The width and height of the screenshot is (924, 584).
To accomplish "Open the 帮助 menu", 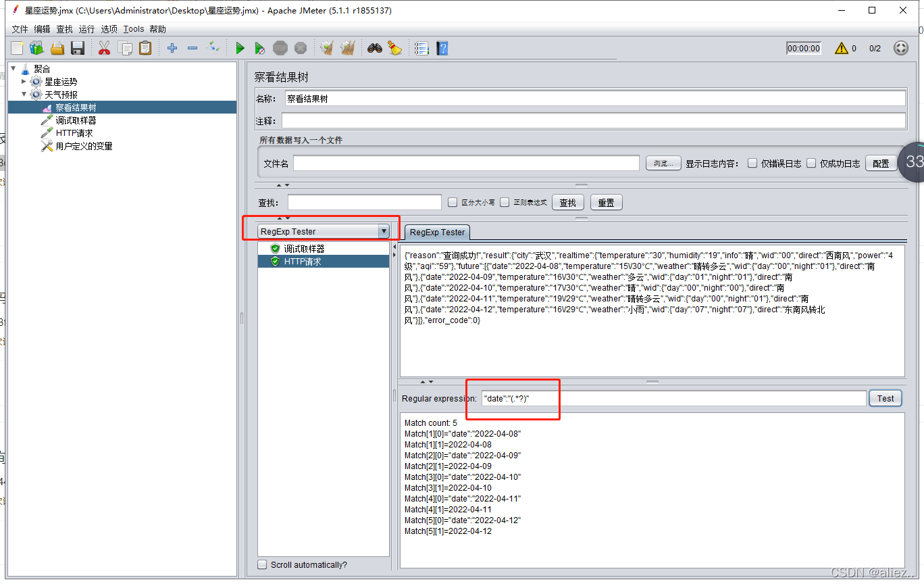I will [x=158, y=29].
